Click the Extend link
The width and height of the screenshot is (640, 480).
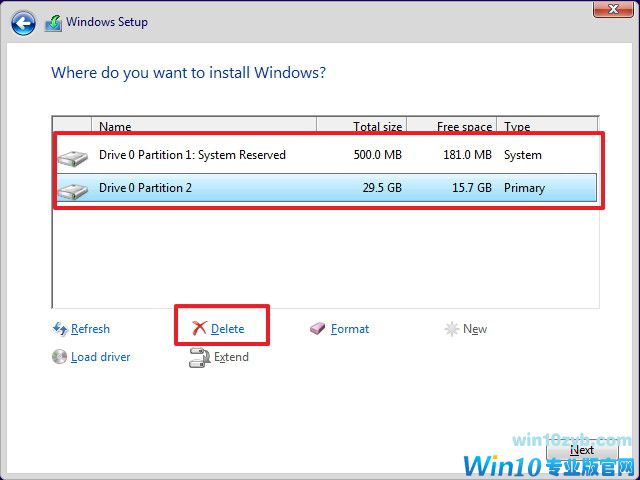[231, 357]
